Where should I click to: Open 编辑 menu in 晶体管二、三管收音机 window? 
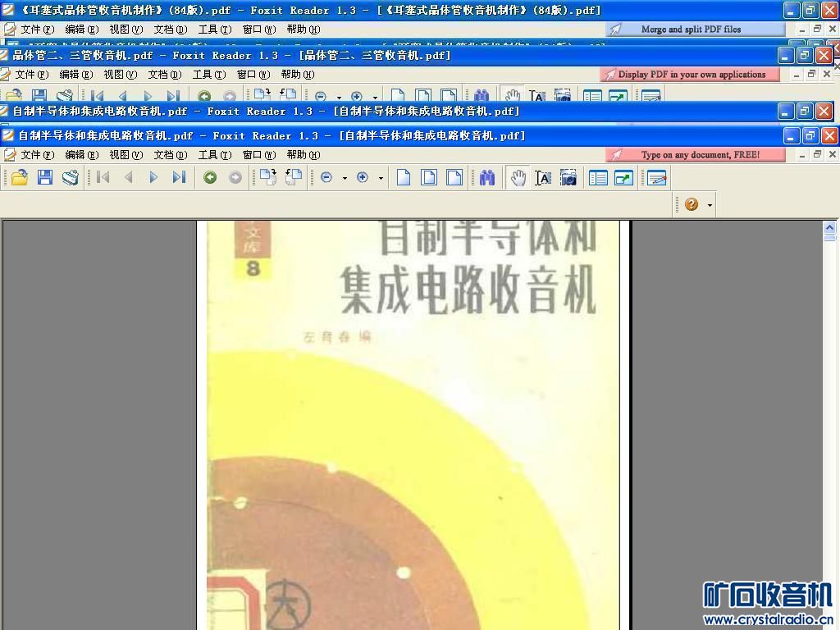coord(75,75)
